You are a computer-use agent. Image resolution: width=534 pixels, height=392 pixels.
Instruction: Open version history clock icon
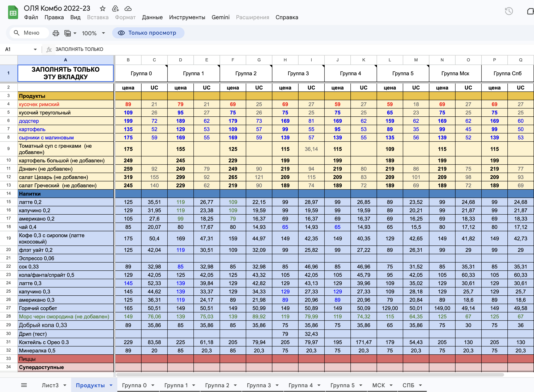tap(509, 11)
